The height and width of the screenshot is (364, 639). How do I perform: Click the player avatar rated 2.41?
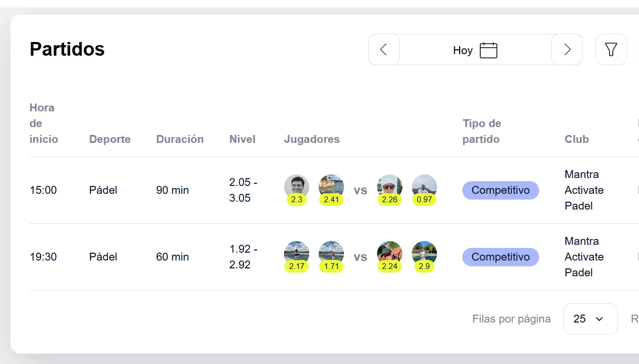click(x=331, y=187)
